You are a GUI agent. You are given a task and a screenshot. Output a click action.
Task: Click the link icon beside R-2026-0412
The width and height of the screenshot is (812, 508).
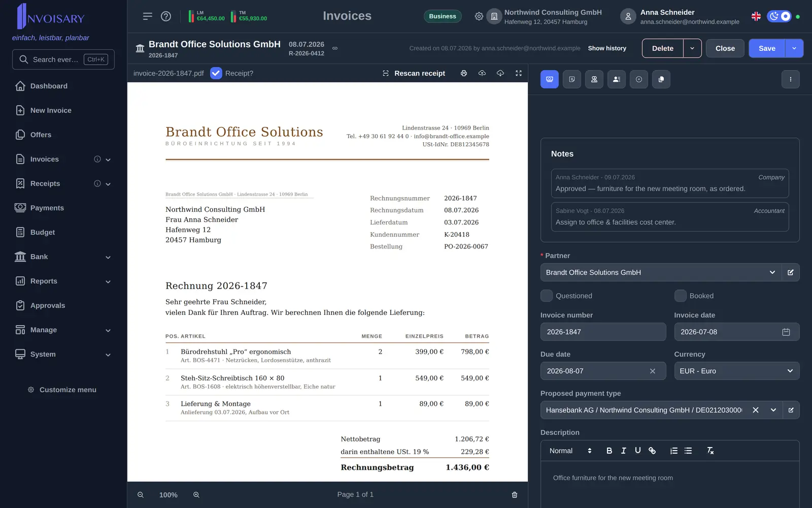point(335,48)
